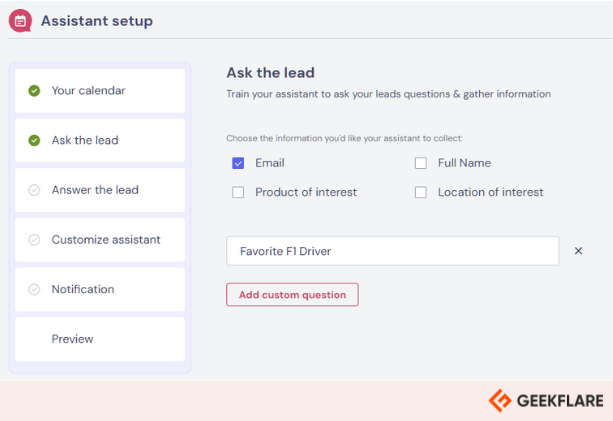
Task: Uncheck the Email checkbox
Action: click(x=238, y=163)
